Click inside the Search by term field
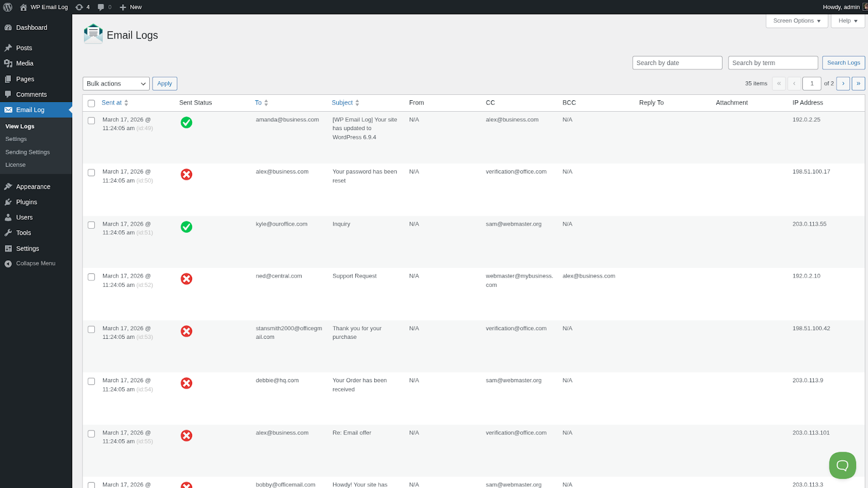The height and width of the screenshot is (488, 868). tap(773, 62)
